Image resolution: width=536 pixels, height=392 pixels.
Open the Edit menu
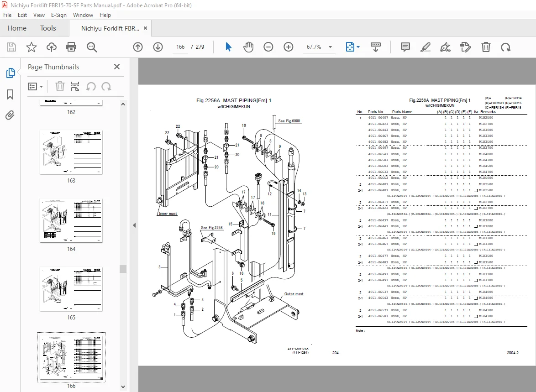(22, 15)
